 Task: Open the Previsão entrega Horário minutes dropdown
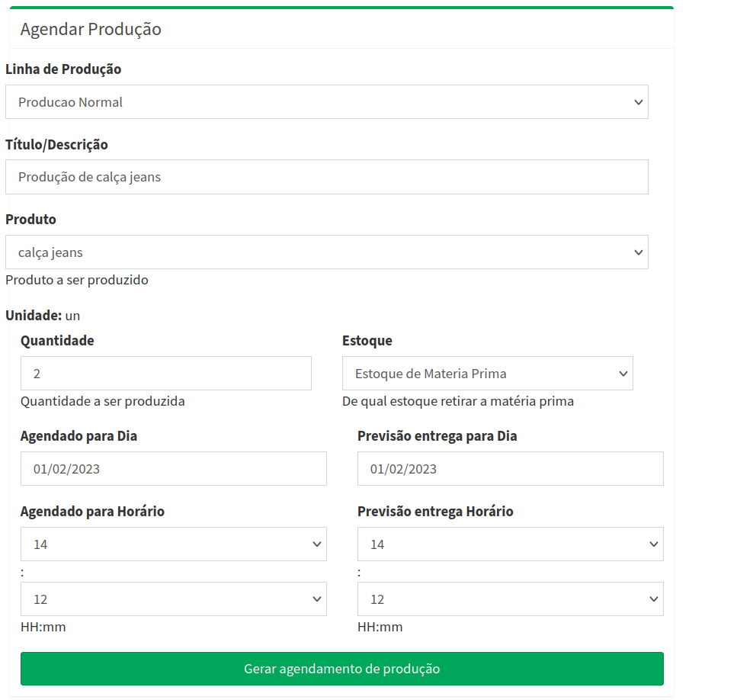[510, 599]
